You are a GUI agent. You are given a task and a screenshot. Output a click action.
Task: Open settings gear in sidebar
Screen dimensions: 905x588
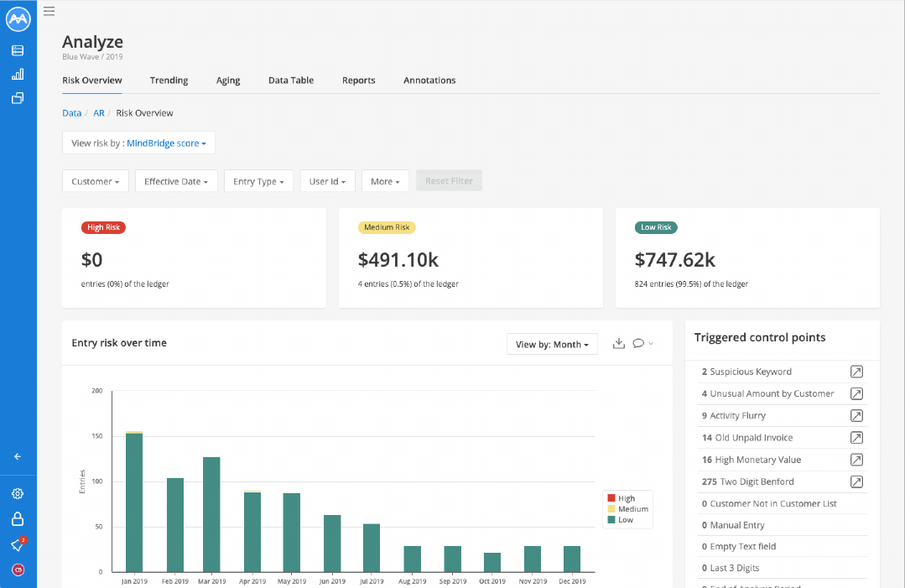point(18,493)
